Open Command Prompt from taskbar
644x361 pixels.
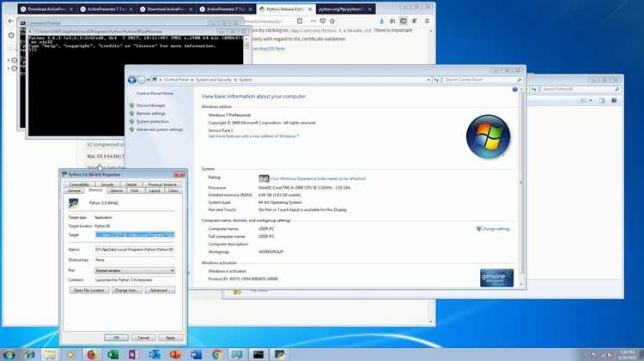point(258,354)
